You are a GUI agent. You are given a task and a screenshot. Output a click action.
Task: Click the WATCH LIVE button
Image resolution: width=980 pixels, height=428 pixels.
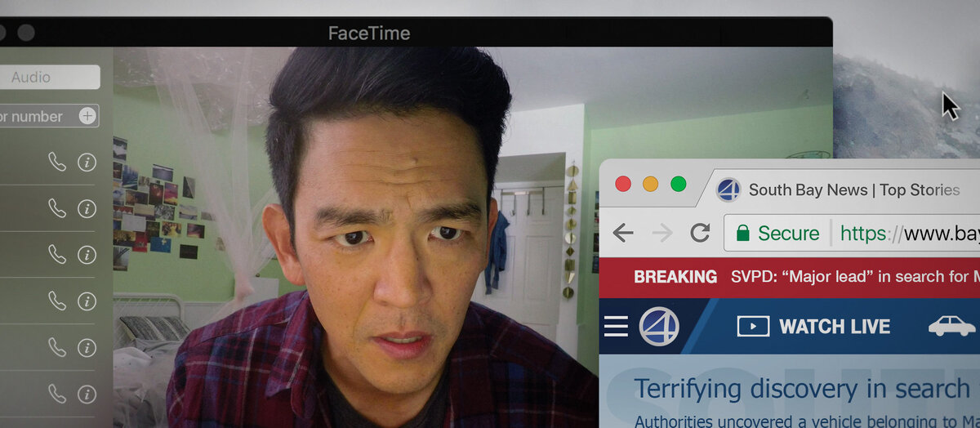(813, 327)
